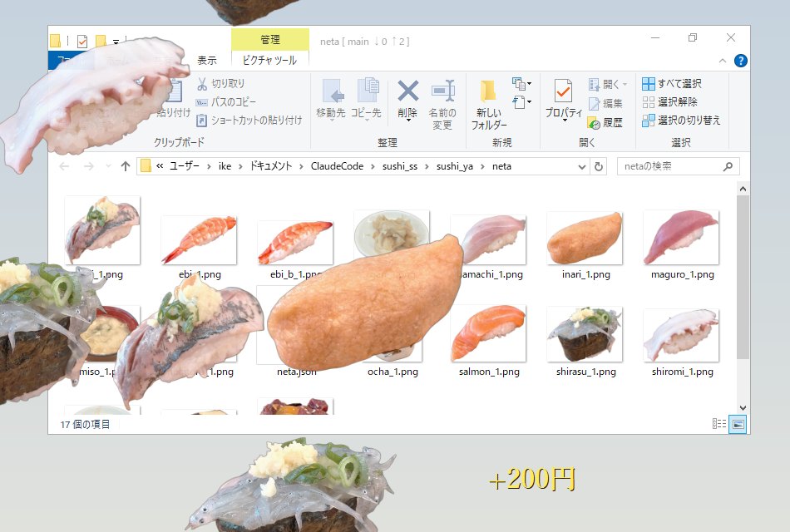Select the maguro_1.png thumbnail

tap(681, 239)
